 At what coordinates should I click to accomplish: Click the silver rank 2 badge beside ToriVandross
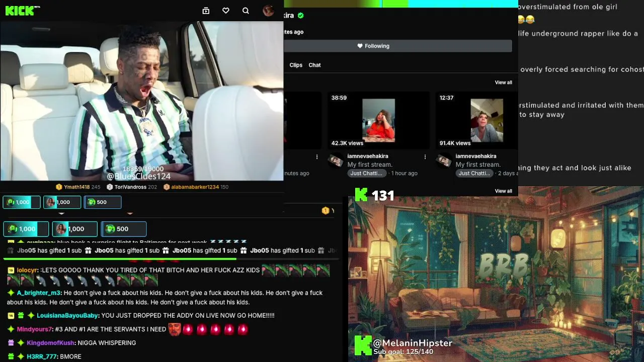[110, 187]
